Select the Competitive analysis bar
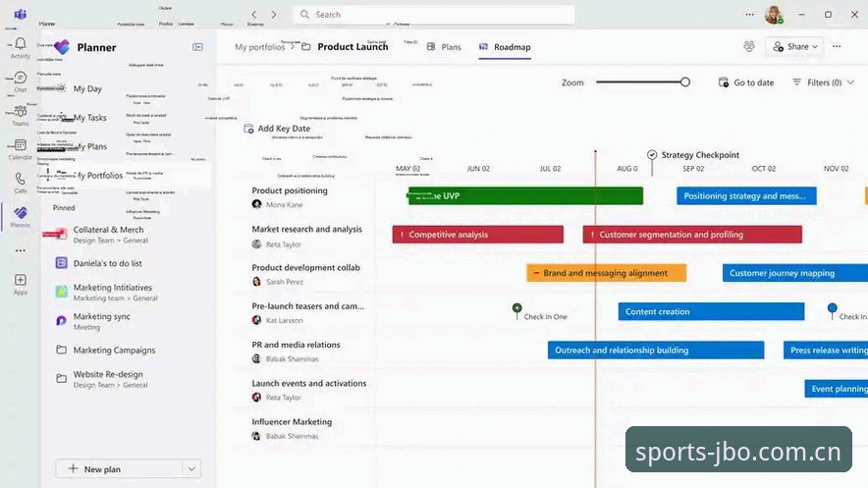Screen dimensions: 868x488 click(478, 235)
